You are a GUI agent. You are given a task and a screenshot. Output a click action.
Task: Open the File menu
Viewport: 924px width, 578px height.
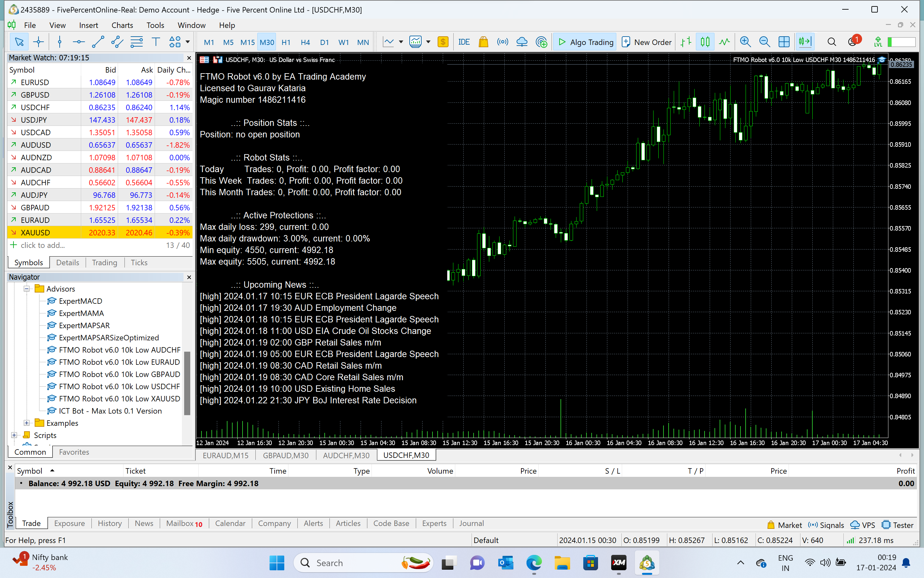coord(30,25)
